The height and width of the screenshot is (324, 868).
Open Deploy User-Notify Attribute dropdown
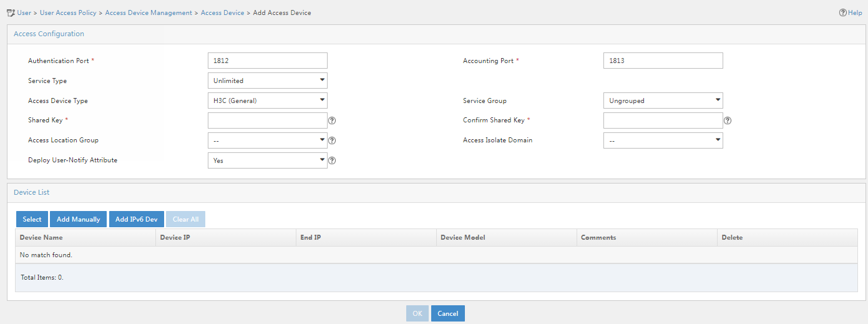267,160
